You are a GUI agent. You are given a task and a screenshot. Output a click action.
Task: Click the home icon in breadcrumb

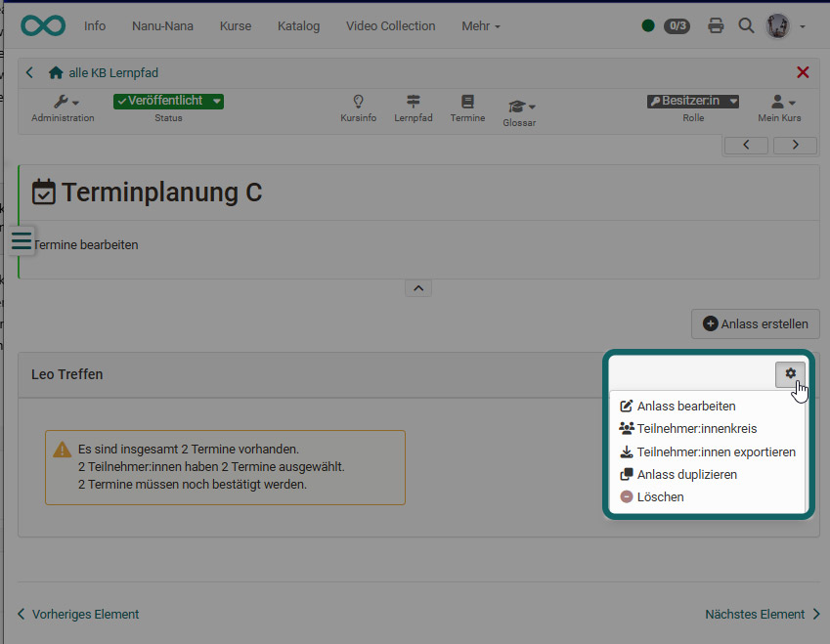coord(56,72)
